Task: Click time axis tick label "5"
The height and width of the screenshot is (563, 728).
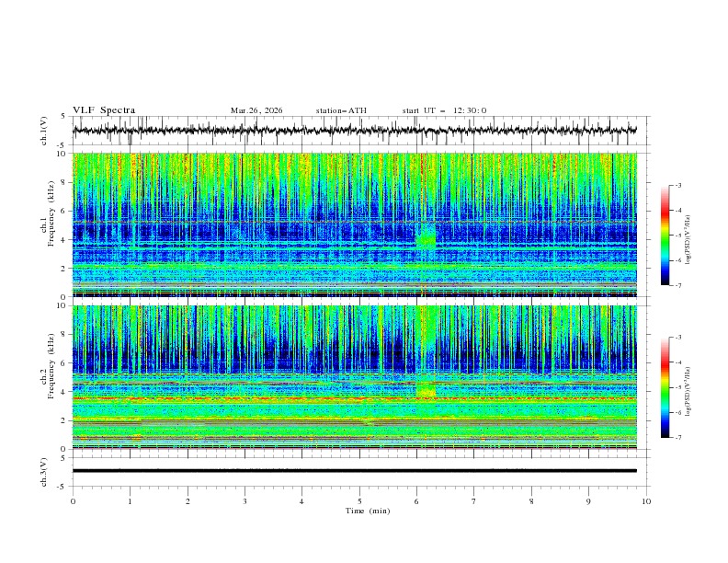Action: pos(359,501)
